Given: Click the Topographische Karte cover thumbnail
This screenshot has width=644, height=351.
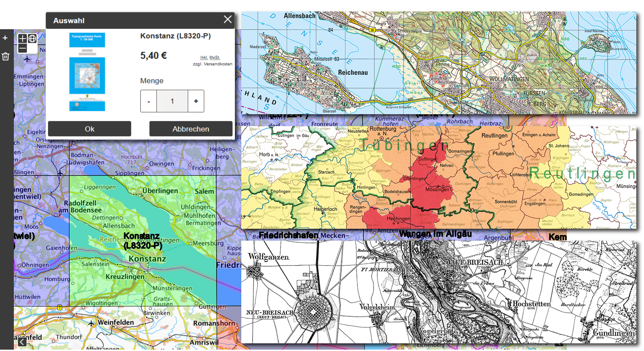Looking at the screenshot, I should [x=87, y=72].
